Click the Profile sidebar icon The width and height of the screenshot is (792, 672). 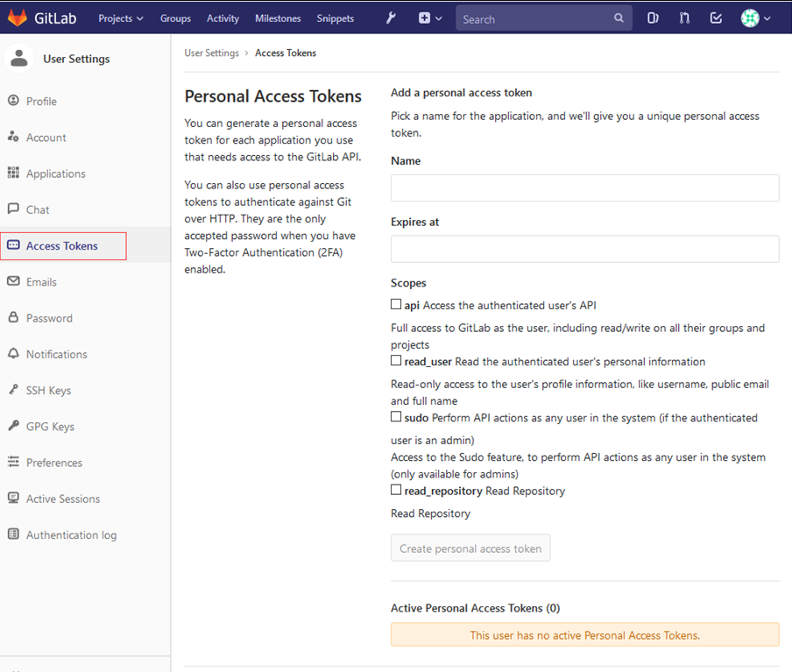[x=14, y=101]
